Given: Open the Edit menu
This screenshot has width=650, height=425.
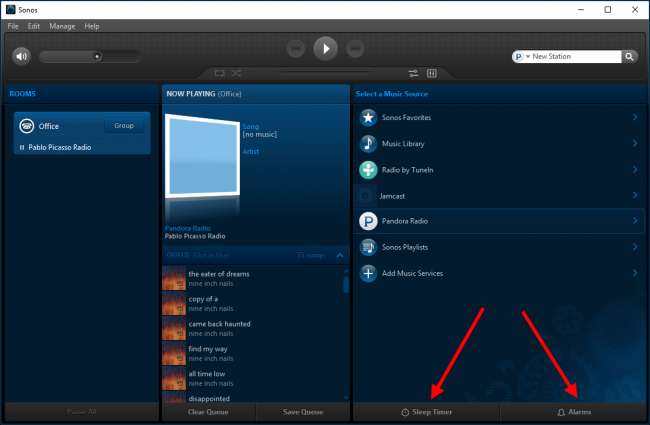Looking at the screenshot, I should (x=34, y=26).
